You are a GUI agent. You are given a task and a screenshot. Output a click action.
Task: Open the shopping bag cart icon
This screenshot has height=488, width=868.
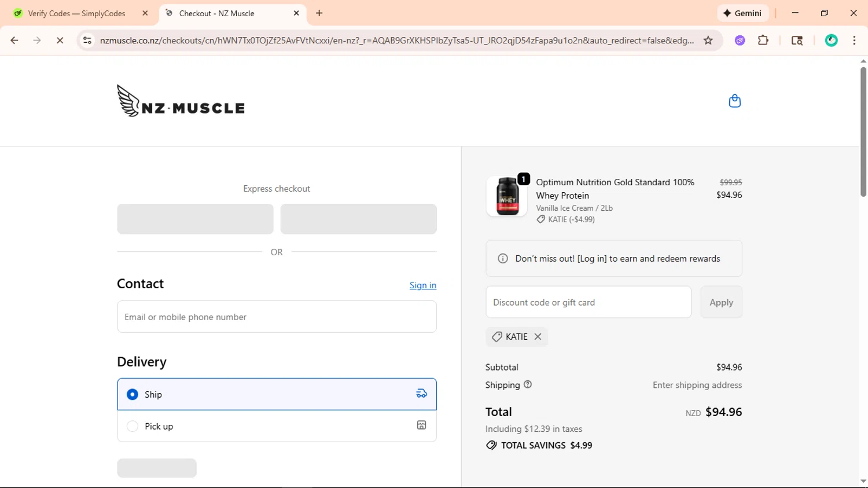(x=734, y=101)
